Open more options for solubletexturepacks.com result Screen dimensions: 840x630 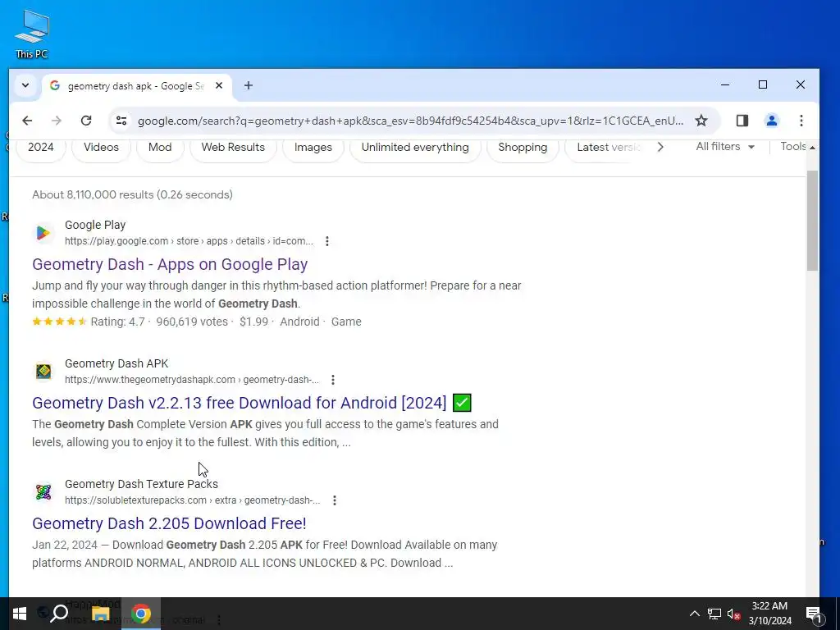[x=335, y=500]
